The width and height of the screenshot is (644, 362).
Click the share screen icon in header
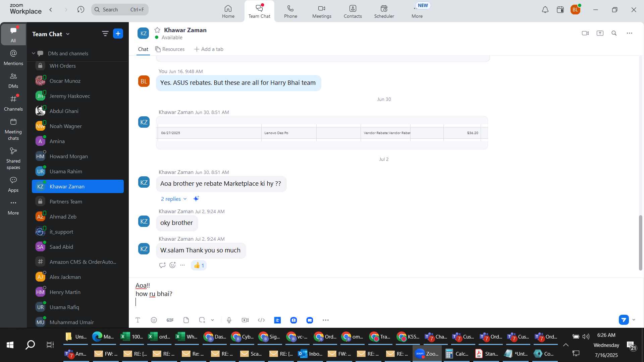(x=600, y=33)
